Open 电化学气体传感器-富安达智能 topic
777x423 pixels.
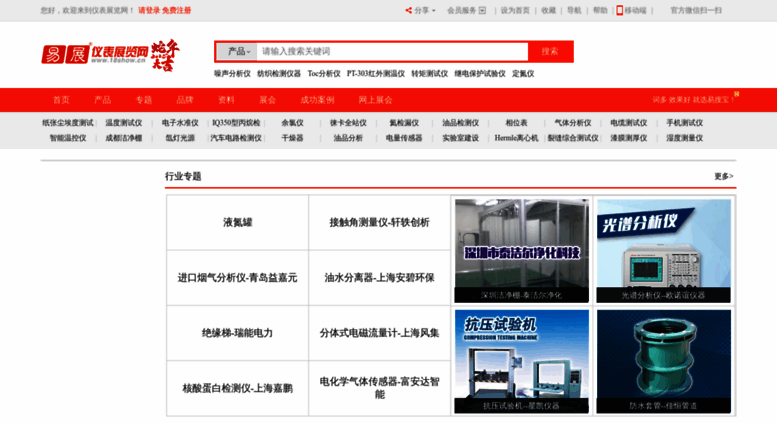[379, 388]
